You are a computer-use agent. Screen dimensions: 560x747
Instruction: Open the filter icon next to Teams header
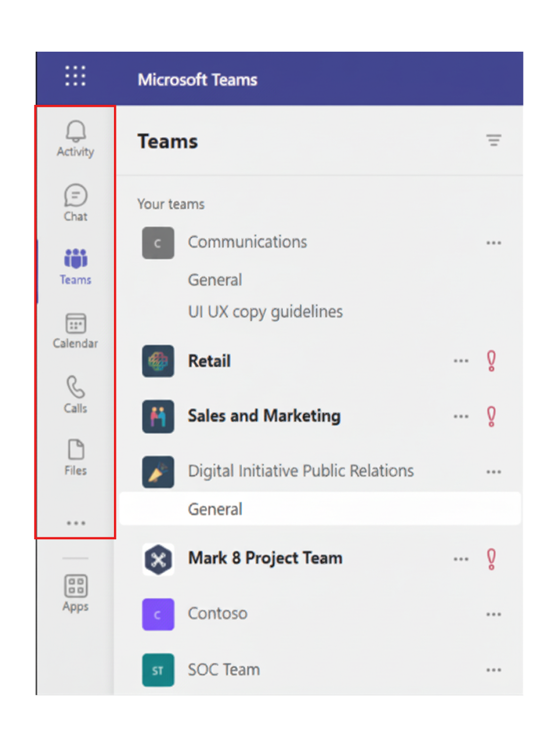coord(494,141)
